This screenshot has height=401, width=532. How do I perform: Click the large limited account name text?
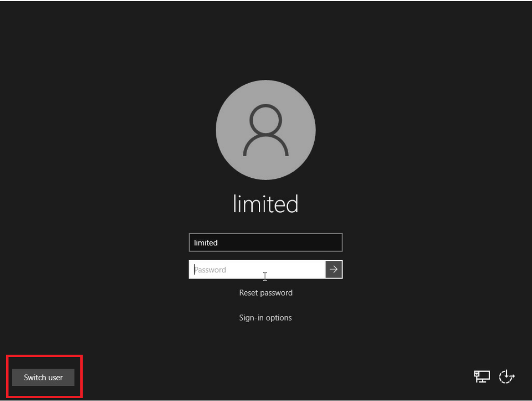point(266,203)
